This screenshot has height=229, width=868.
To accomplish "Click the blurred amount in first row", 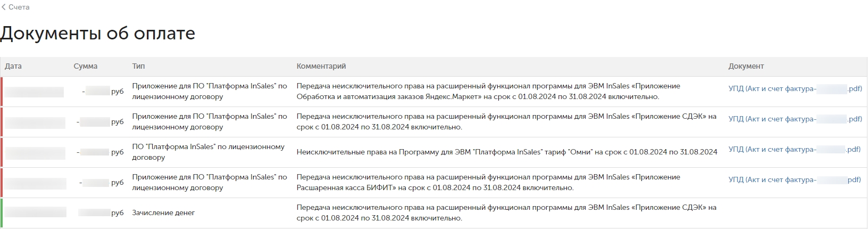I will click(98, 91).
